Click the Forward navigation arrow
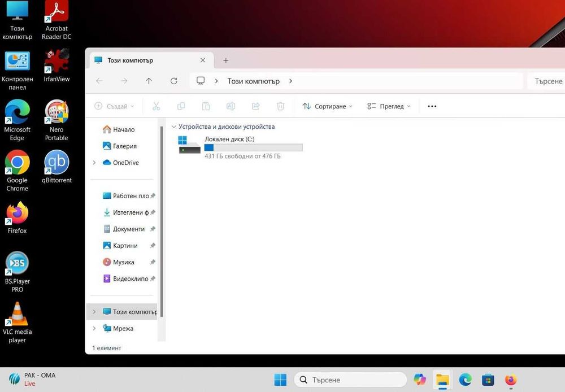The height and width of the screenshot is (392, 565). pos(124,81)
